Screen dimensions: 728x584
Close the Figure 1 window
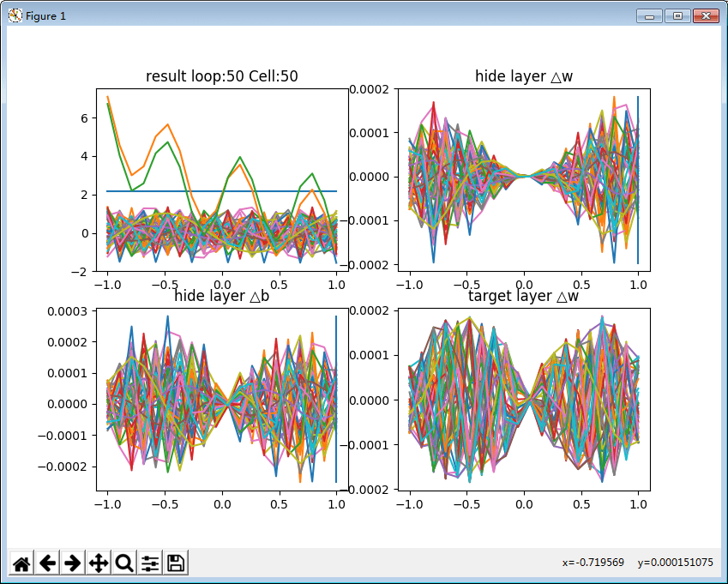707,16
